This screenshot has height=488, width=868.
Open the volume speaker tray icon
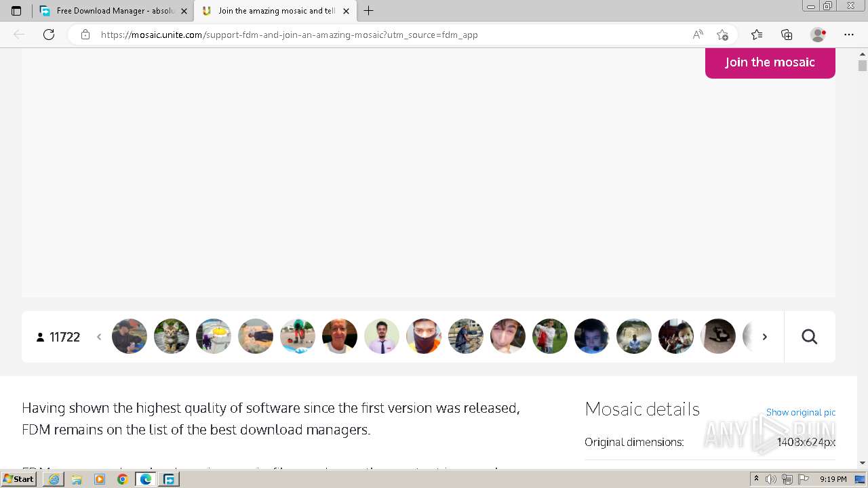tap(771, 479)
